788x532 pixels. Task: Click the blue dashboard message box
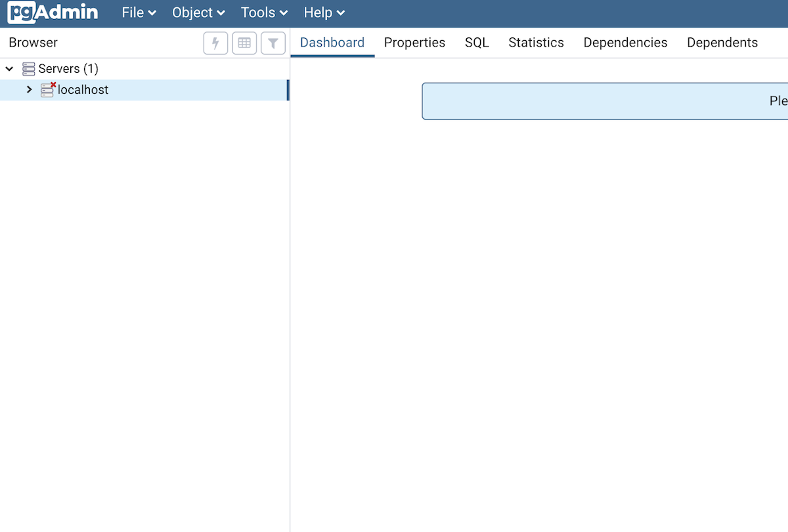[x=605, y=101]
